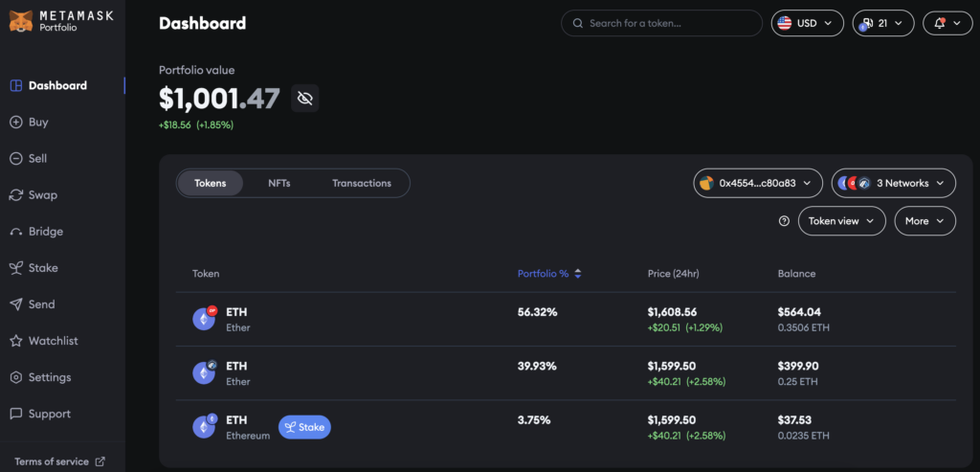Image resolution: width=980 pixels, height=472 pixels.
Task: Open the notifications bell dropdown
Action: 947,23
